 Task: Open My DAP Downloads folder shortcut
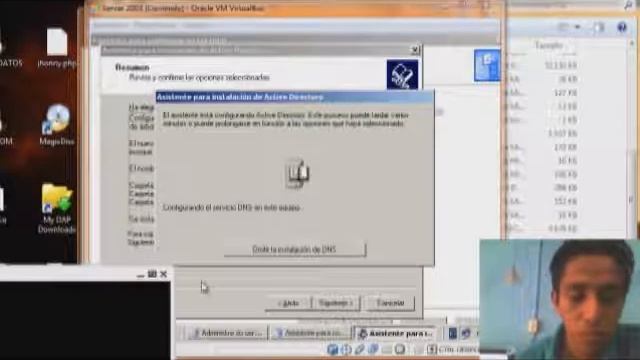pos(57,208)
